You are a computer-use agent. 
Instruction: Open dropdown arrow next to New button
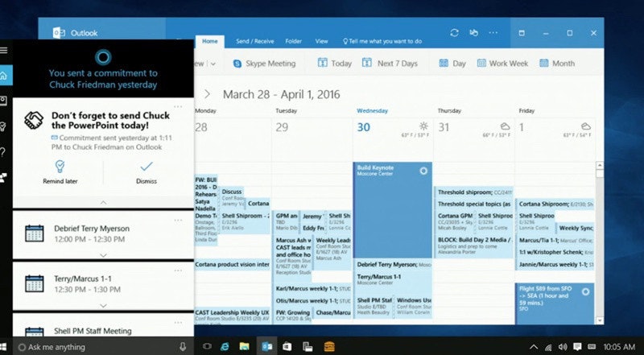click(x=213, y=64)
